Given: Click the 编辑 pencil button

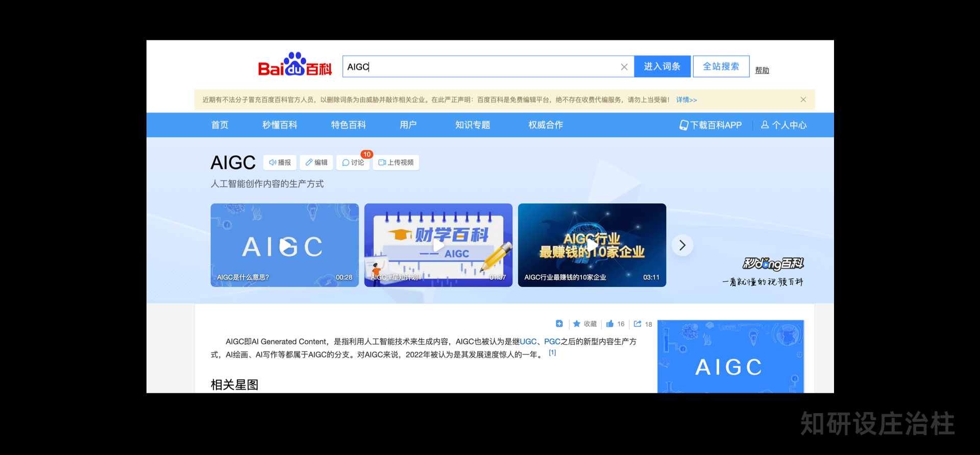Looking at the screenshot, I should coord(316,162).
